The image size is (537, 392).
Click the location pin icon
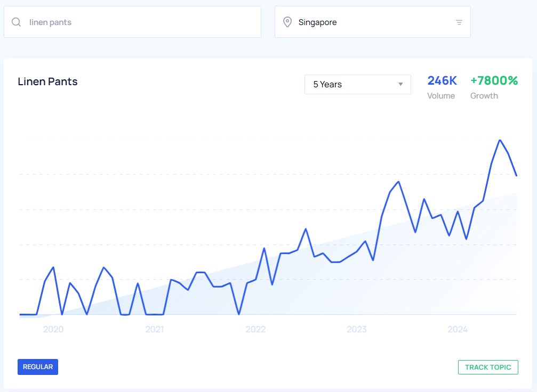(x=287, y=22)
